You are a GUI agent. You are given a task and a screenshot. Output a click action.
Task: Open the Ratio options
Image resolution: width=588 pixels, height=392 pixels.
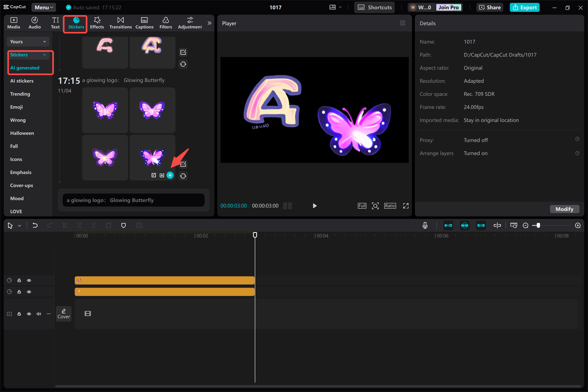[x=390, y=206]
